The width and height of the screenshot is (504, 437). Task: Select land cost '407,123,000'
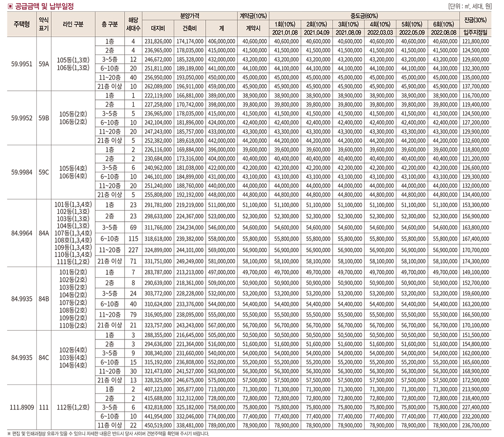pyautogui.click(x=158, y=389)
